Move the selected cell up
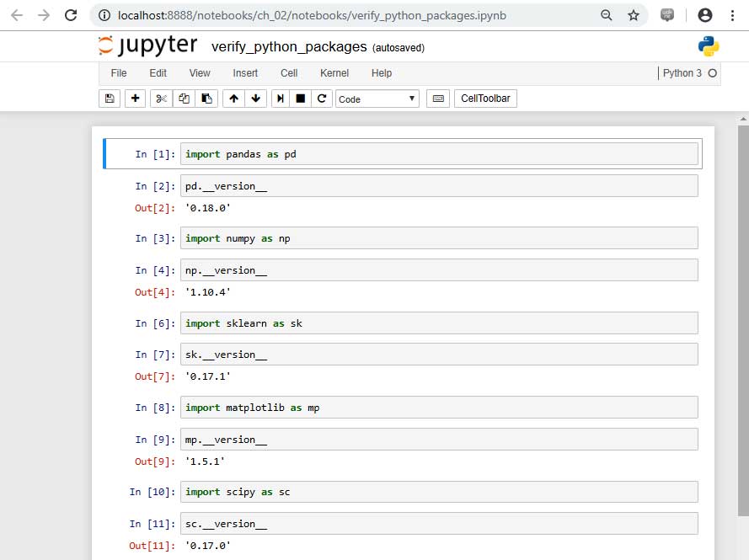Screen dimensions: 749x560 tap(233, 99)
